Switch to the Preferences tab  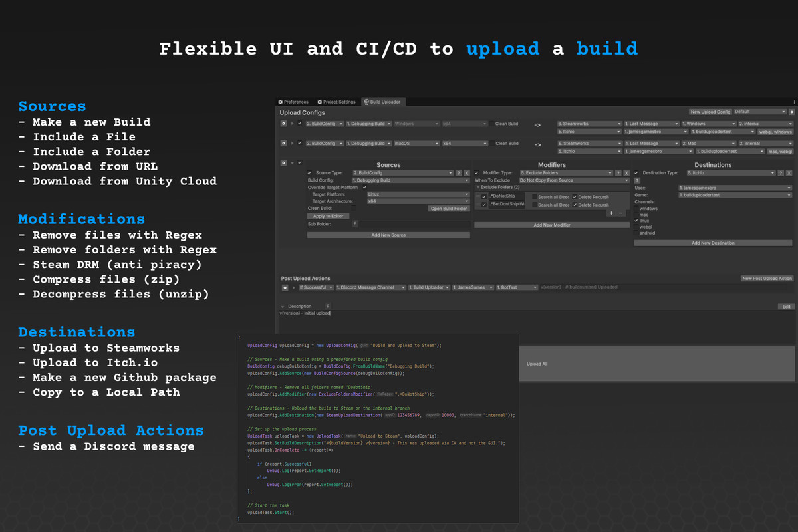296,102
